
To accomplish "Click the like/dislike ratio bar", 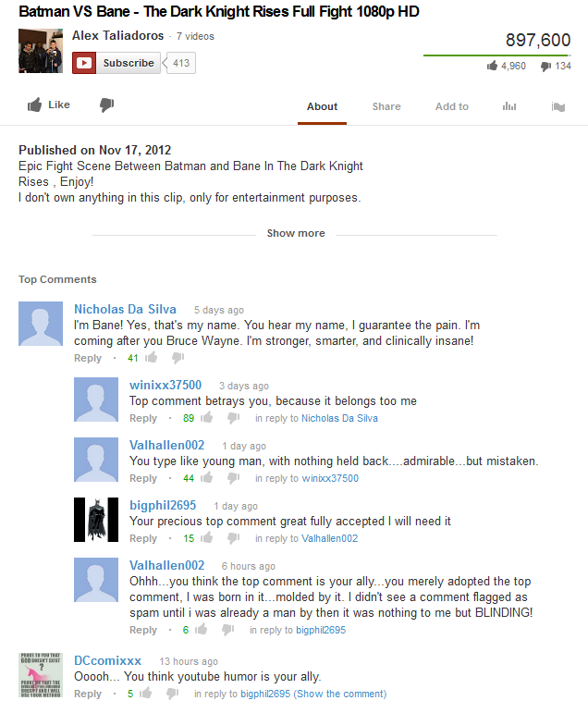I will [497, 55].
